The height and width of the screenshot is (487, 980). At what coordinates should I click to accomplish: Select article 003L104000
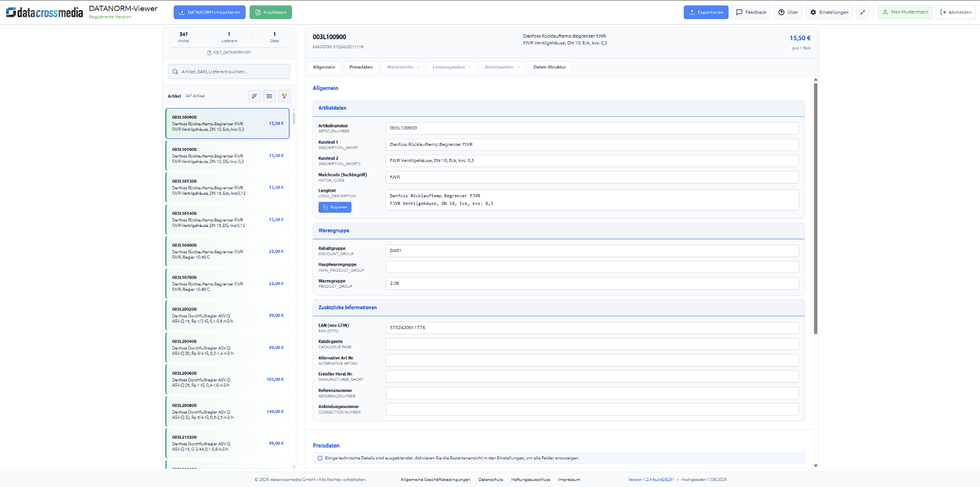pyautogui.click(x=228, y=251)
